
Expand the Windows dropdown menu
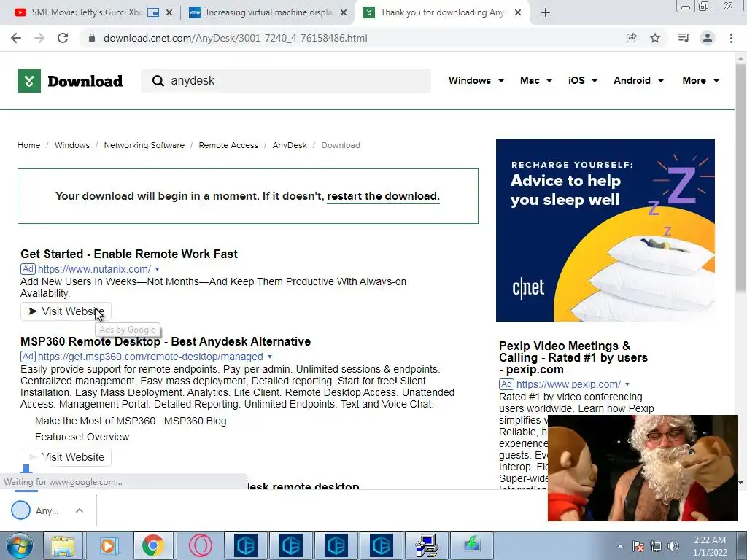[x=476, y=80]
